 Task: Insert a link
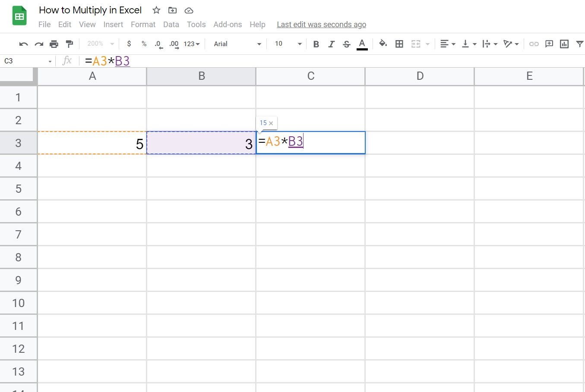tap(534, 44)
